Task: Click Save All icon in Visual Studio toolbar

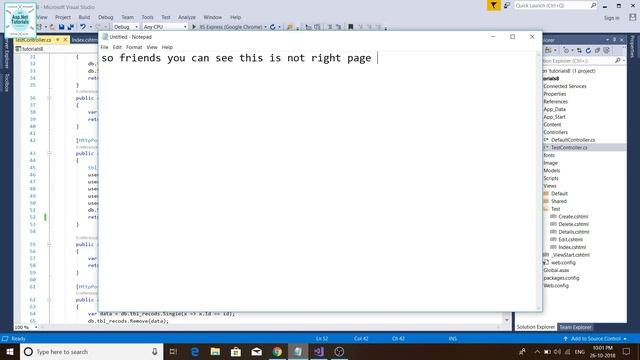Action: click(x=71, y=27)
